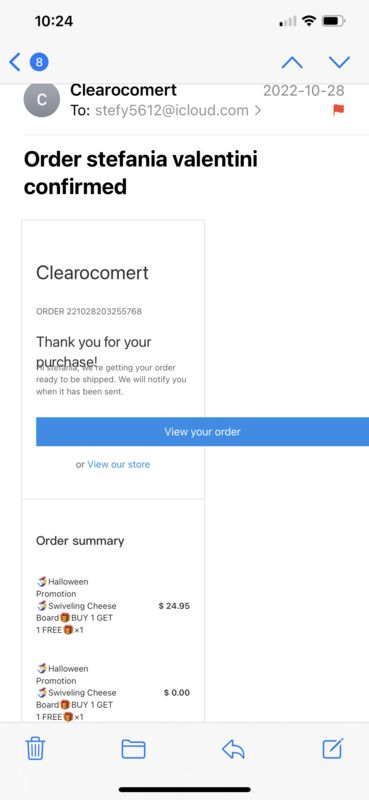
Task: Delete email with trash icon
Action: pyautogui.click(x=35, y=748)
